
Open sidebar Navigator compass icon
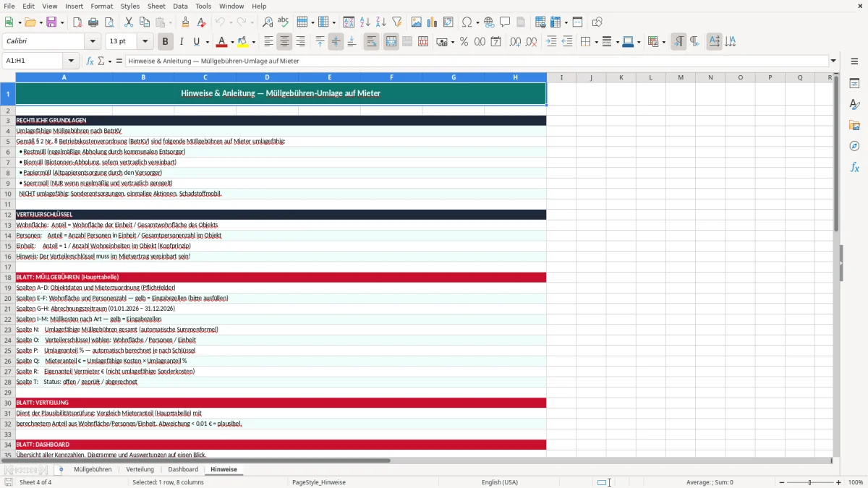coord(854,146)
